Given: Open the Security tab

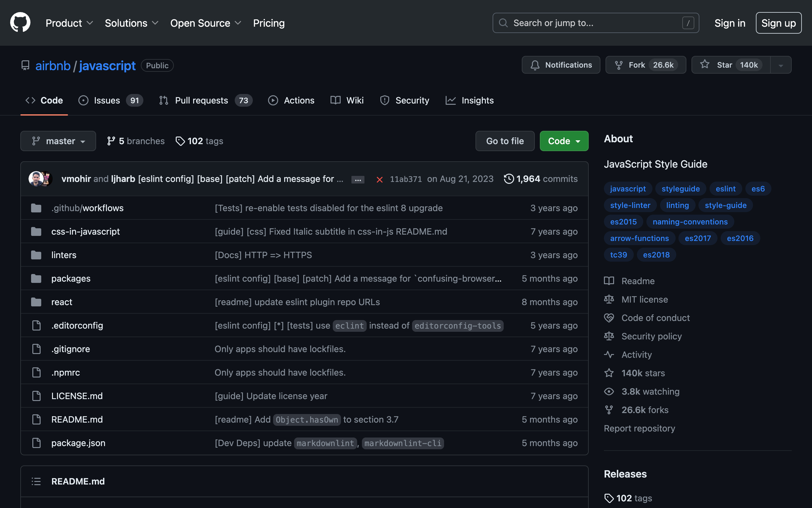Looking at the screenshot, I should click(x=405, y=100).
